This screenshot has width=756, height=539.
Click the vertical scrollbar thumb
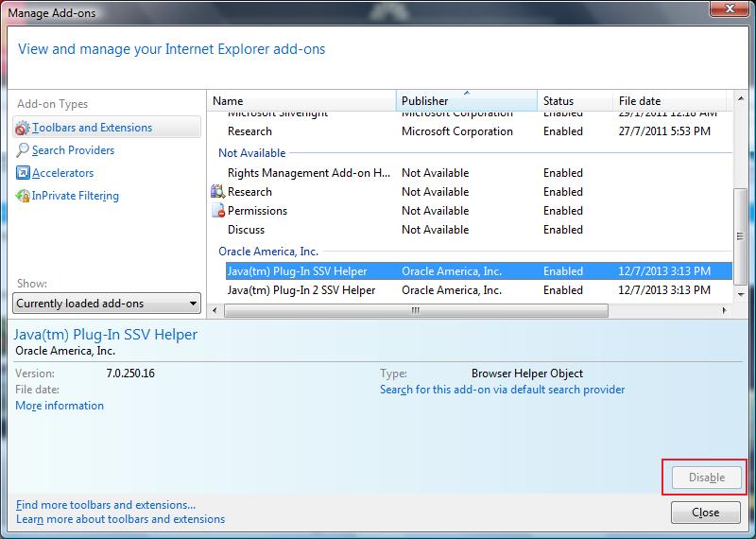740,235
